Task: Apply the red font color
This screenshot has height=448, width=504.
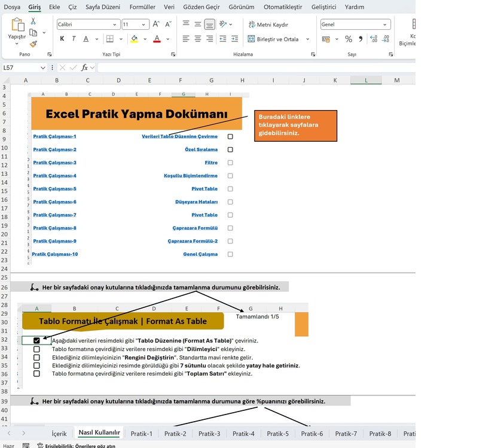Action: tap(157, 39)
